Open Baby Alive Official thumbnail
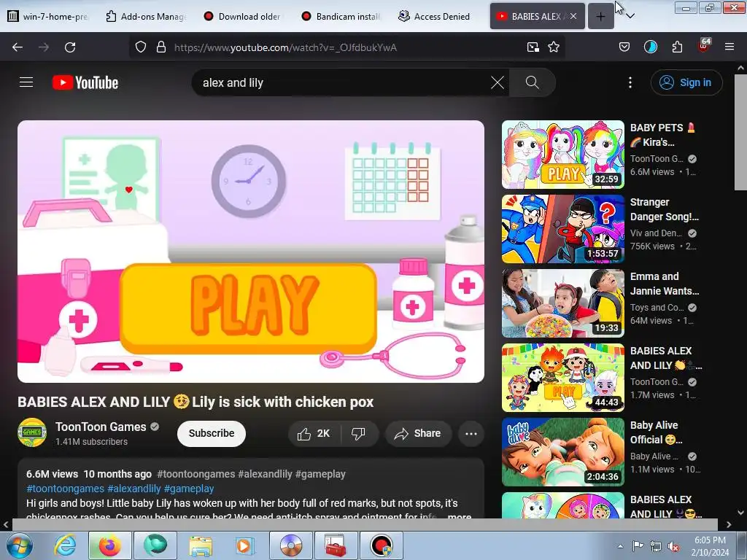Viewport: 747px width, 560px height. pos(562,451)
